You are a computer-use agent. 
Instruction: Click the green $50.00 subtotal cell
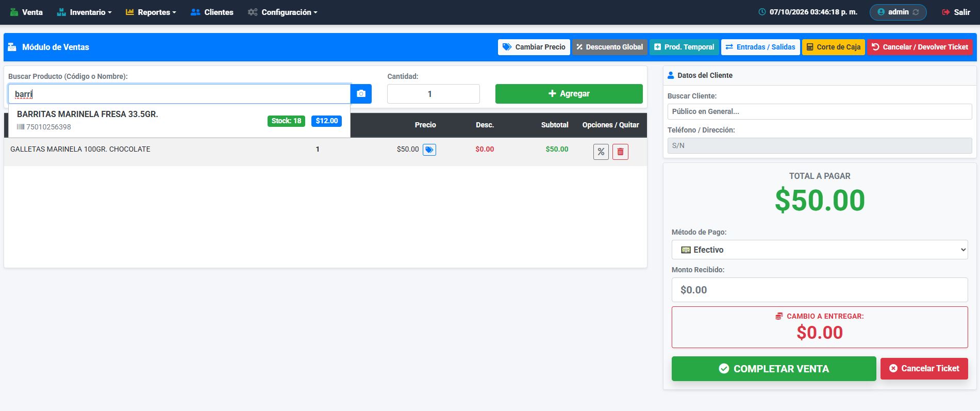[x=557, y=149]
